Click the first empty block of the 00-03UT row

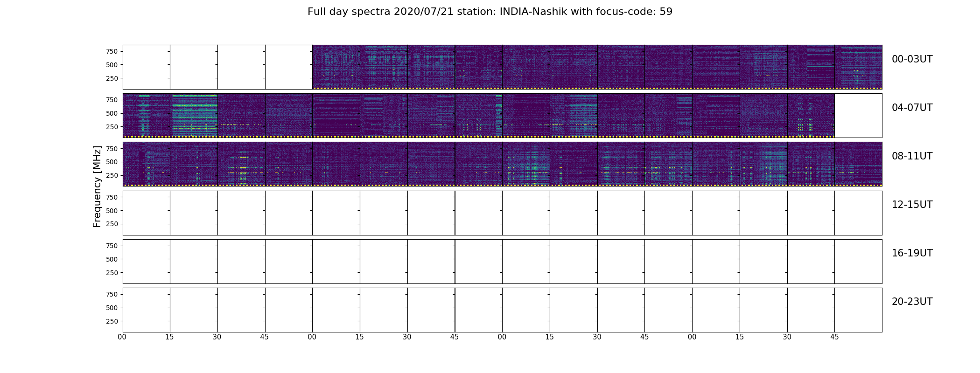[147, 67]
